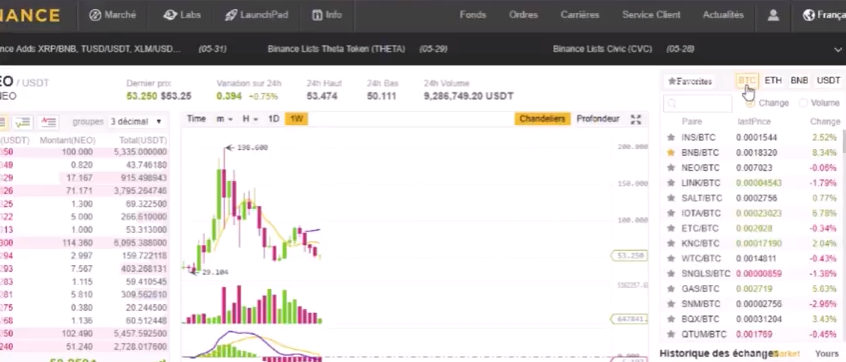Star the GAS/BTC pair as favorite
846x362 pixels.
[x=671, y=289]
